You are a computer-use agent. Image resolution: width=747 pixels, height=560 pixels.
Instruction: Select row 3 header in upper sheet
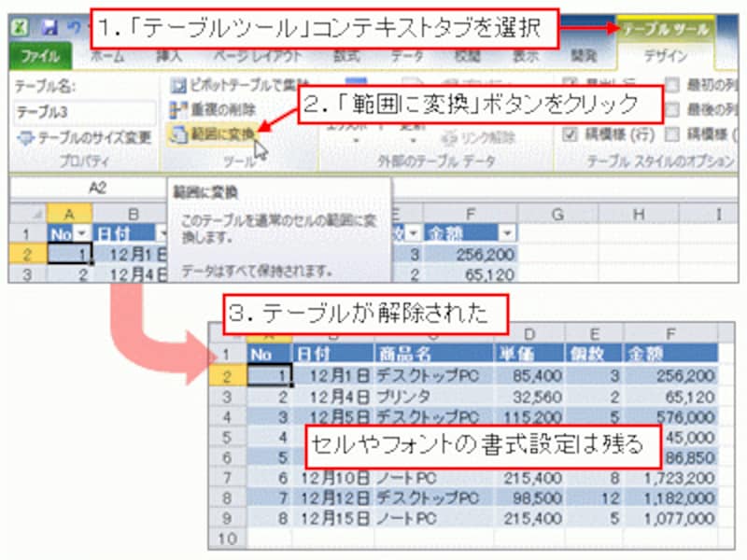tap(28, 274)
